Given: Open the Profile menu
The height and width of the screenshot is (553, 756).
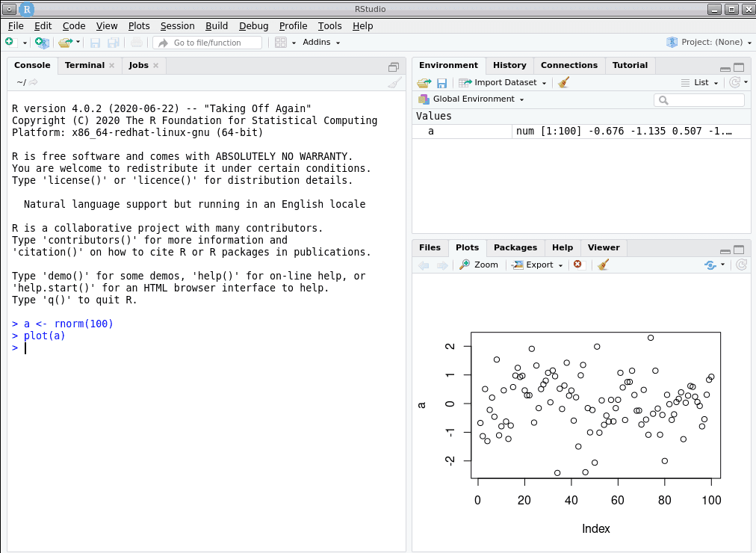Looking at the screenshot, I should tap(293, 26).
